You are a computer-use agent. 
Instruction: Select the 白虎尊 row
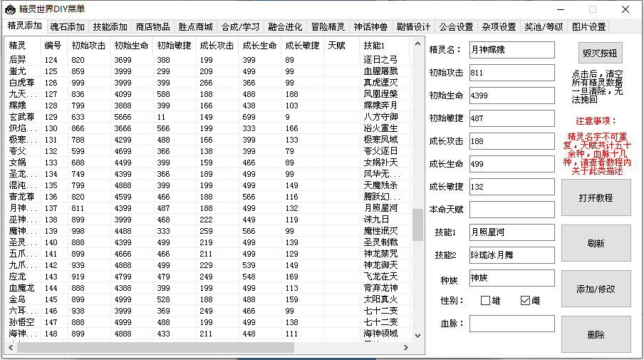[207, 83]
